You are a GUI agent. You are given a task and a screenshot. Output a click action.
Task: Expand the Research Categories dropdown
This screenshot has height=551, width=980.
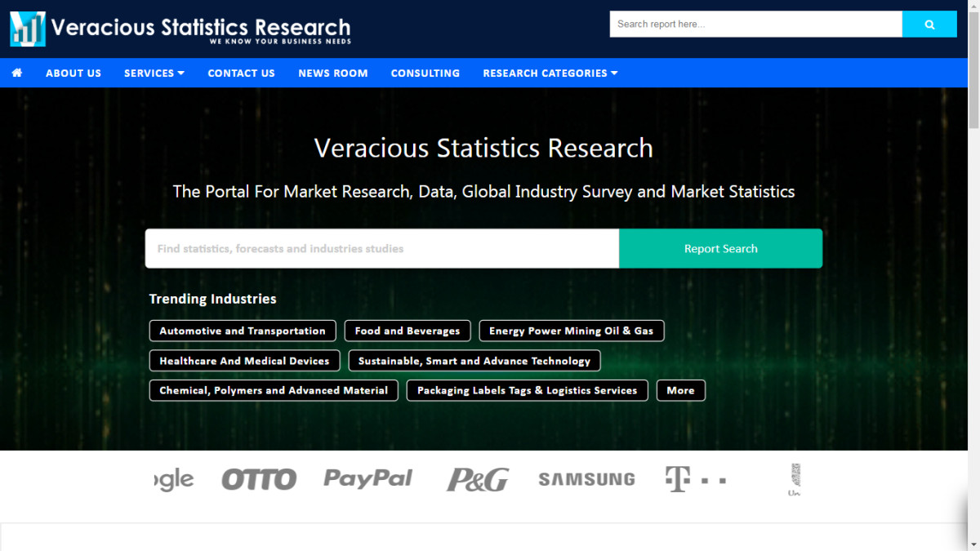(550, 73)
